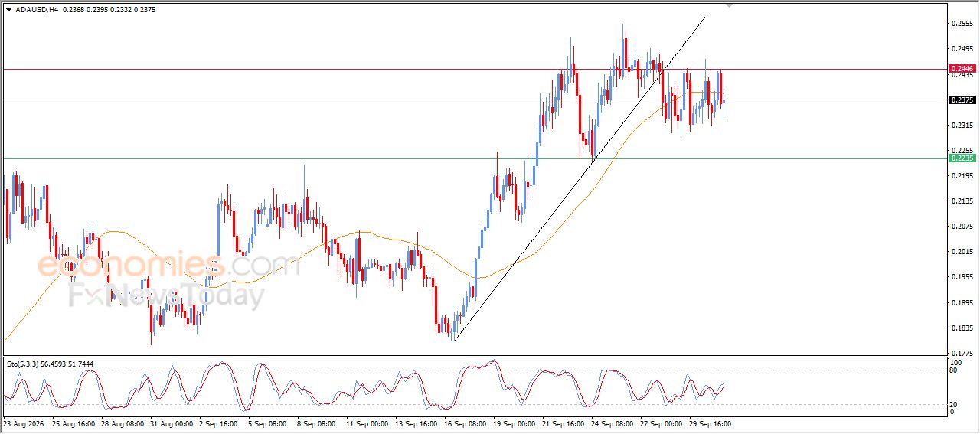Click the 0.1835 price axis value
Screen dimensions: 980x434
pos(962,328)
